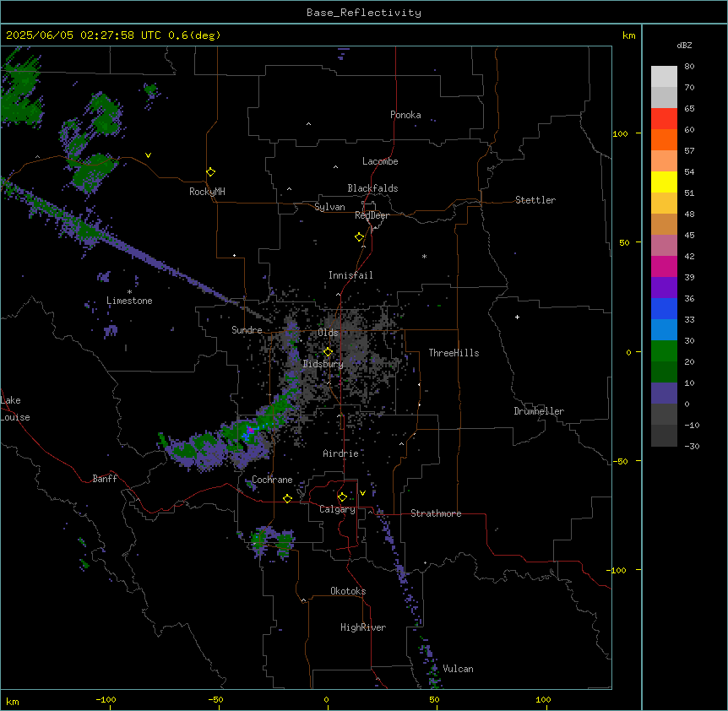
Task: Pick the vivid orange swatch below 60
Action: (664, 139)
